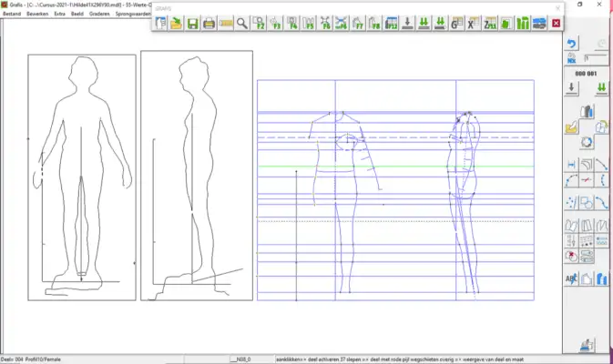Click the G table toolbar icon

pos(456,24)
